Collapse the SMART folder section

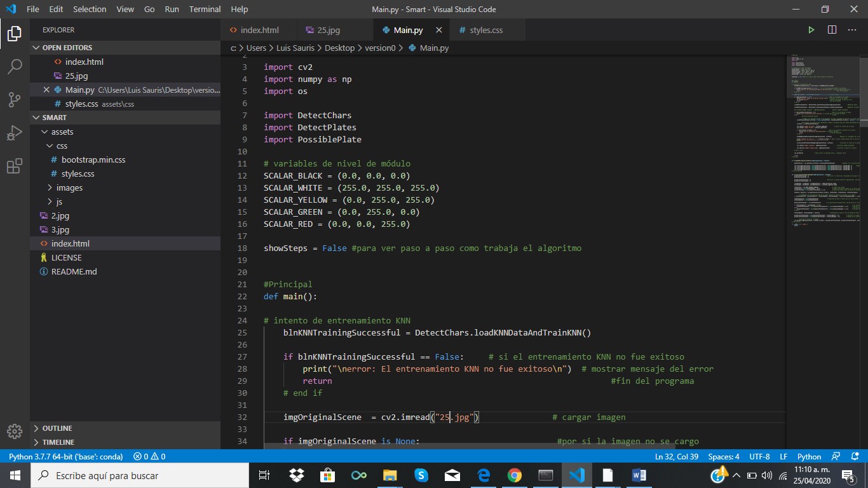tap(125, 118)
